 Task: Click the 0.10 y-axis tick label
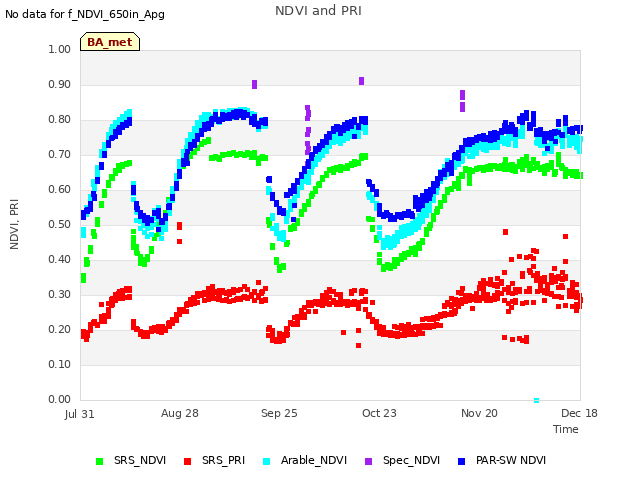59,364
